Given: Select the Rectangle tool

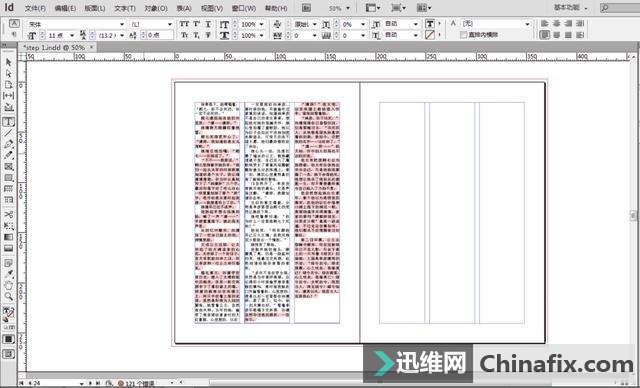Looking at the screenshot, I should (9, 178).
